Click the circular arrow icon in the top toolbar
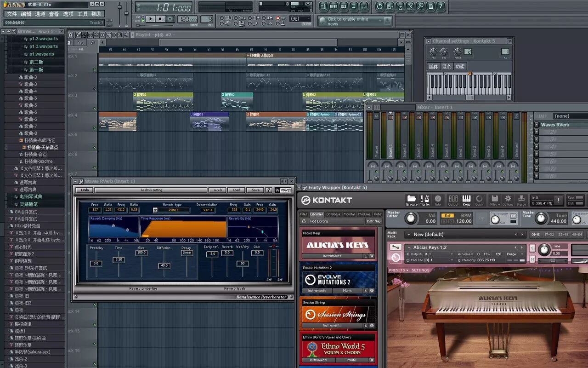 (x=379, y=6)
